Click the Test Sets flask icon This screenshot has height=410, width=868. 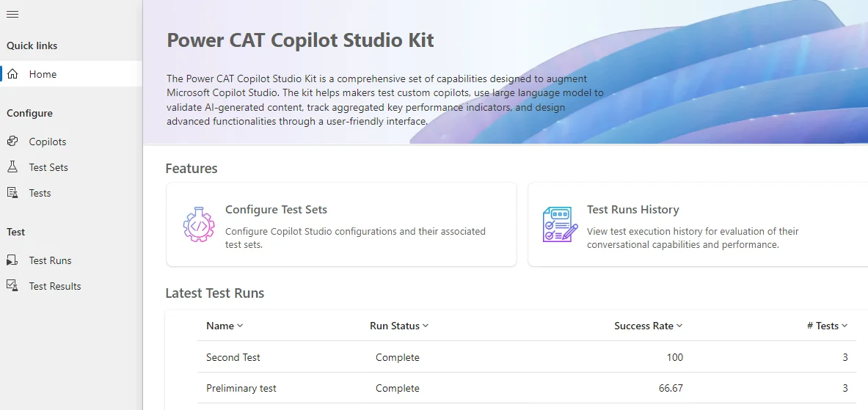[x=12, y=167]
